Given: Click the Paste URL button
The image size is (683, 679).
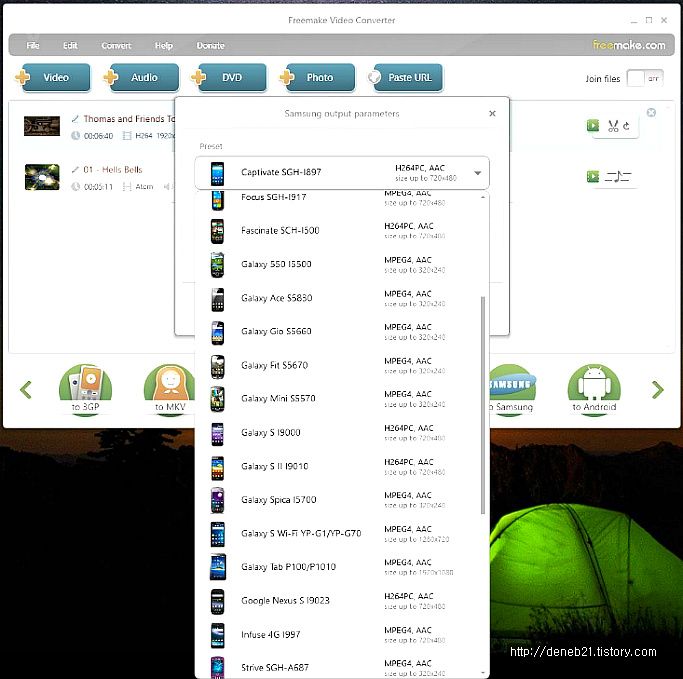Looking at the screenshot, I should click(x=405, y=78).
